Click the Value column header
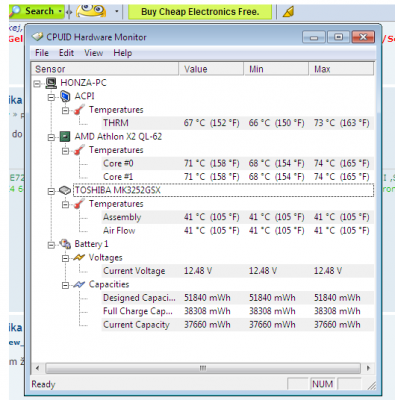 click(211, 69)
